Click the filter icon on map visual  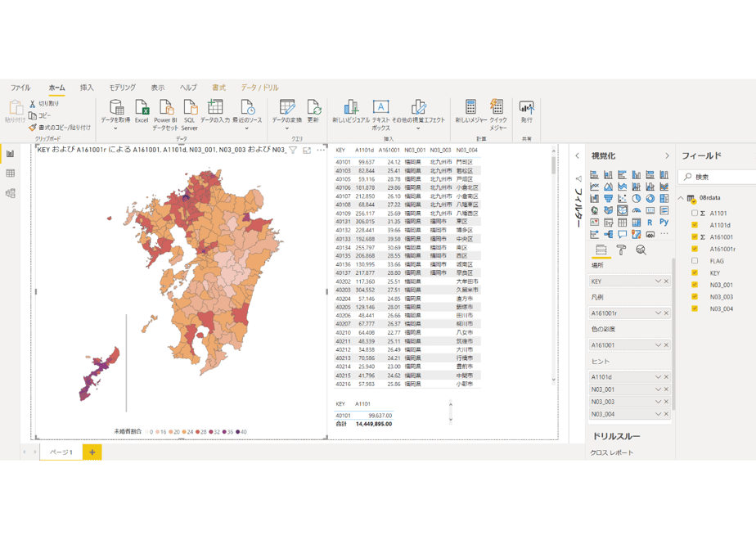(293, 151)
